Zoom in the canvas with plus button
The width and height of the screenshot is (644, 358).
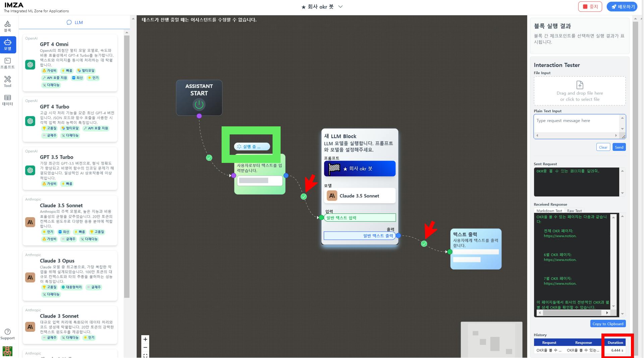pos(145,339)
